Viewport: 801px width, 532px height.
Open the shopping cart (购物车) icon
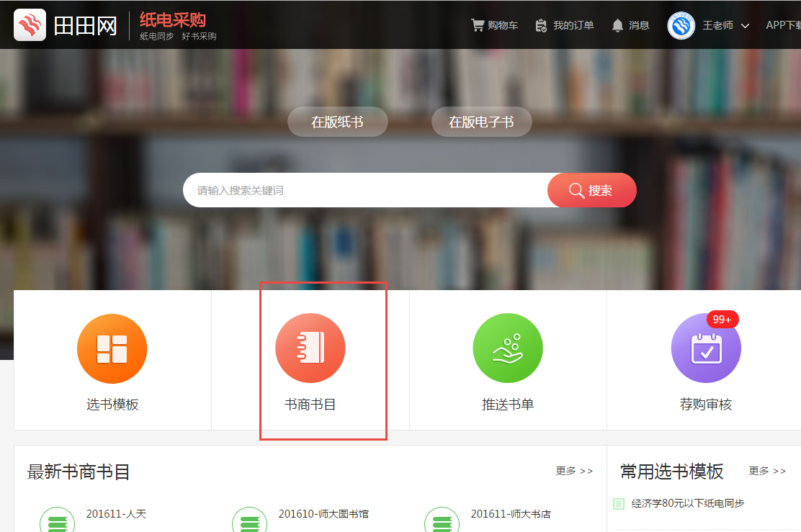pos(478,25)
